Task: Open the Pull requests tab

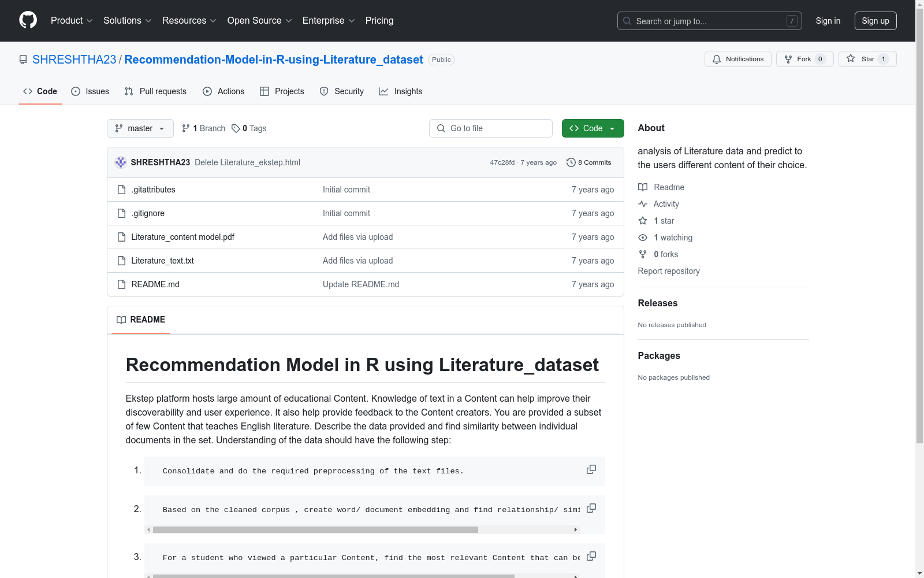Action: pos(155,91)
